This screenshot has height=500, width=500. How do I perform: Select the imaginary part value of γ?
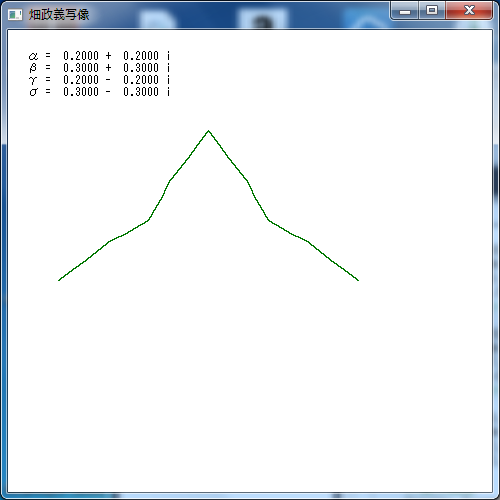coord(141,80)
